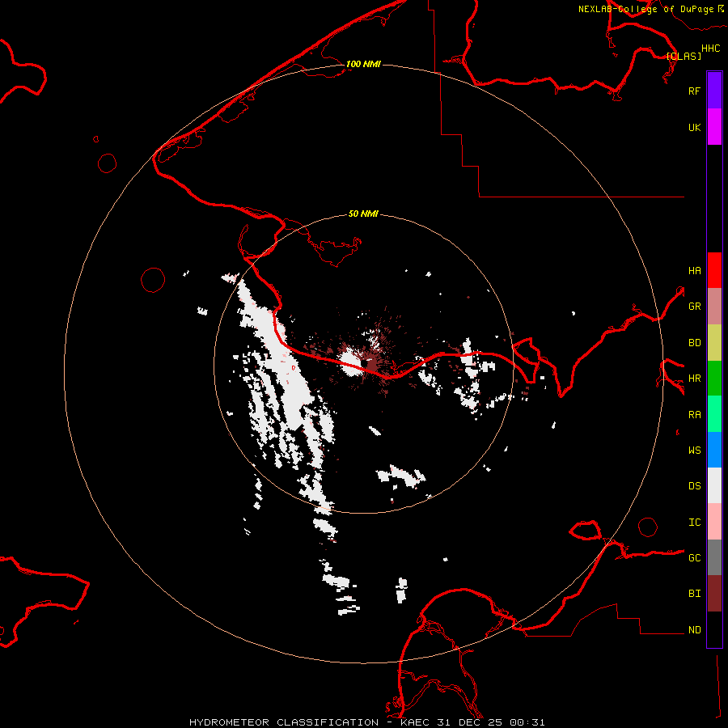The height and width of the screenshot is (728, 728).
Task: Click the HHC product code label
Action: point(710,49)
